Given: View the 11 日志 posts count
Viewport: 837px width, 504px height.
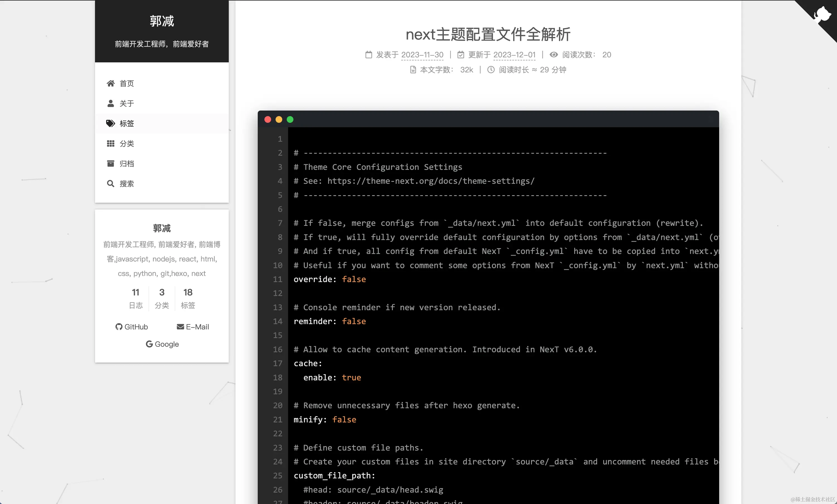Looking at the screenshot, I should tap(135, 298).
